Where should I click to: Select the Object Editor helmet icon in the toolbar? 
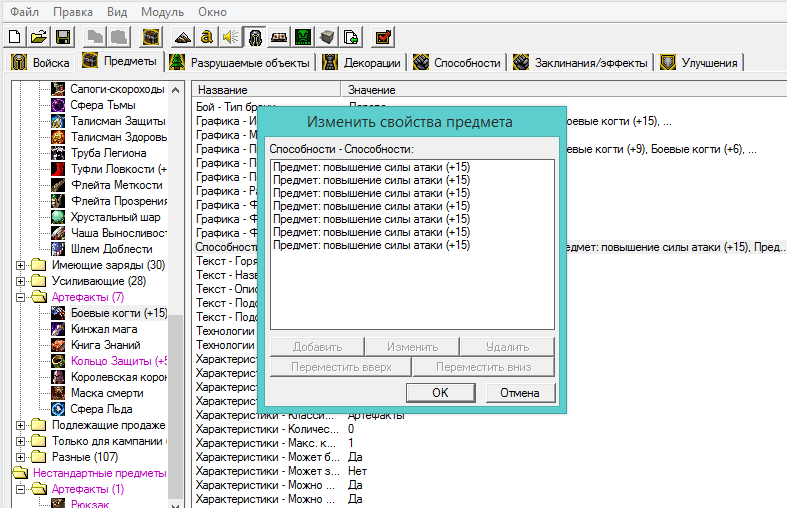255,37
